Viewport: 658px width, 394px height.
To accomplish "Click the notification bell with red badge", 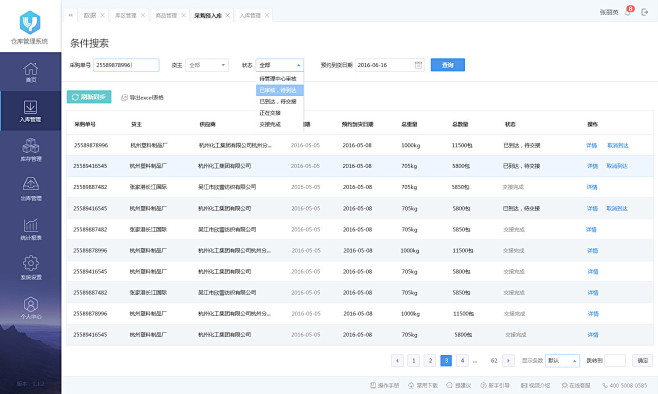I will coord(628,12).
